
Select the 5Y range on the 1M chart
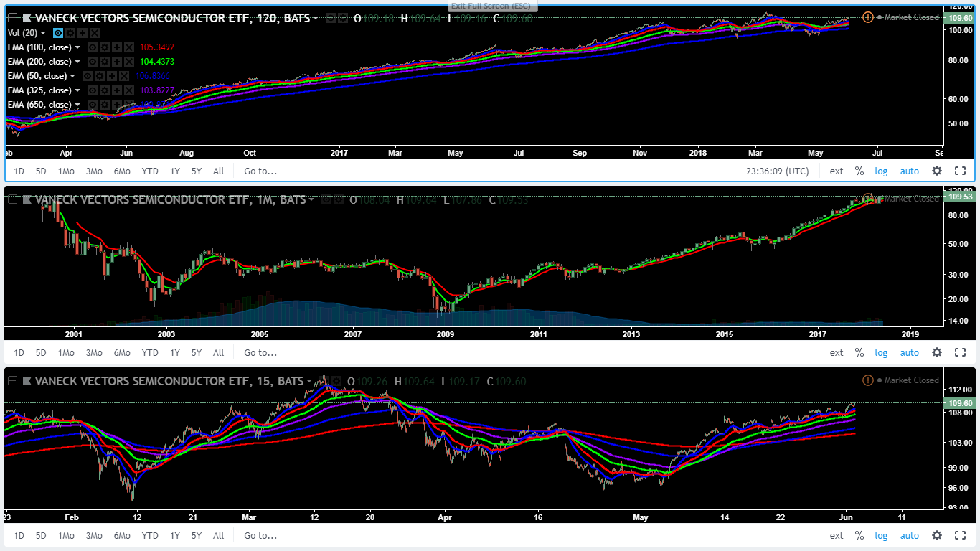(197, 352)
